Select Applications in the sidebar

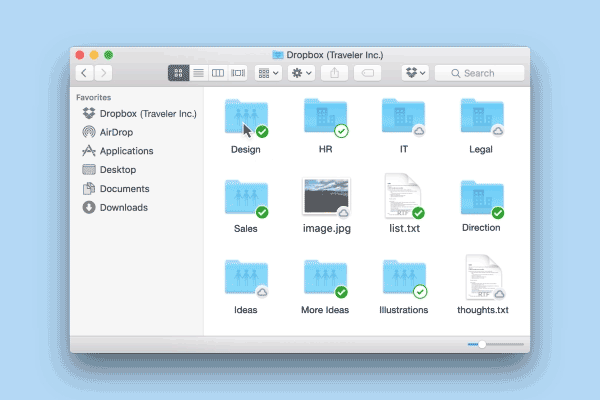[126, 151]
